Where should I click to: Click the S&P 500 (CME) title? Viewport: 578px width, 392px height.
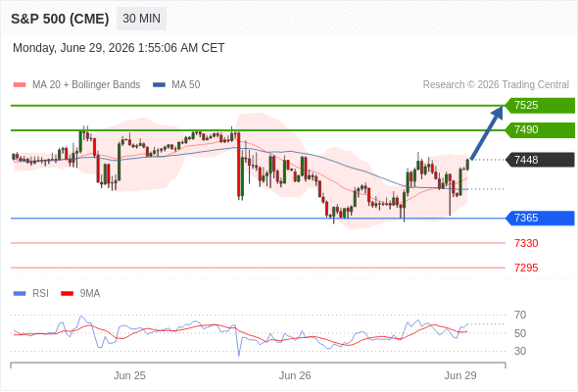(60, 19)
